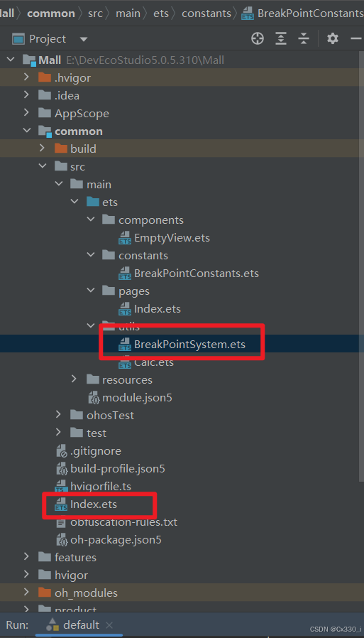The height and width of the screenshot is (638, 364).
Task: Select hvigorfile.ts file
Action: 101,486
